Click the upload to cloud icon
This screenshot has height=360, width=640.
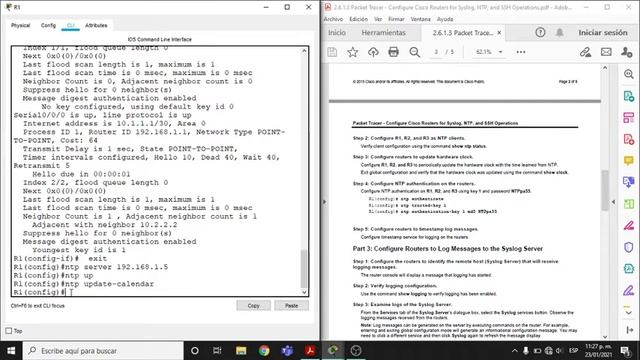point(373,52)
